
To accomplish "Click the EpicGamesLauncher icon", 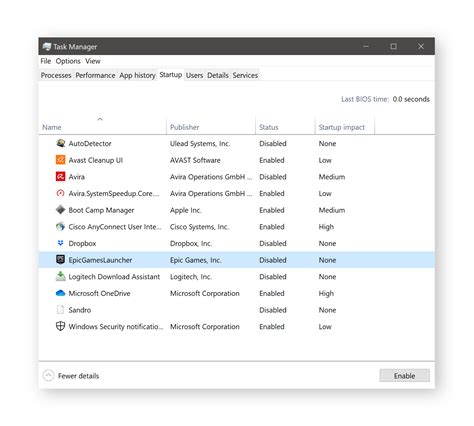I will click(x=60, y=260).
